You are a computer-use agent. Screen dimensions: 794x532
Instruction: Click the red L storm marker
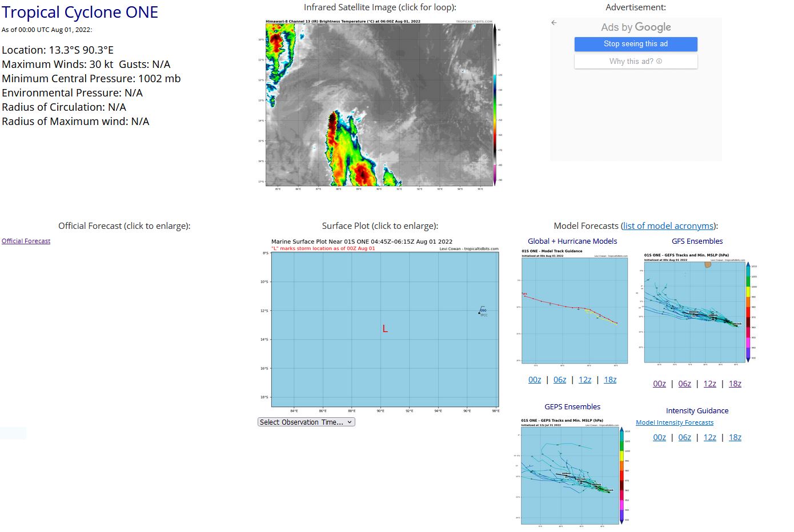pyautogui.click(x=385, y=329)
